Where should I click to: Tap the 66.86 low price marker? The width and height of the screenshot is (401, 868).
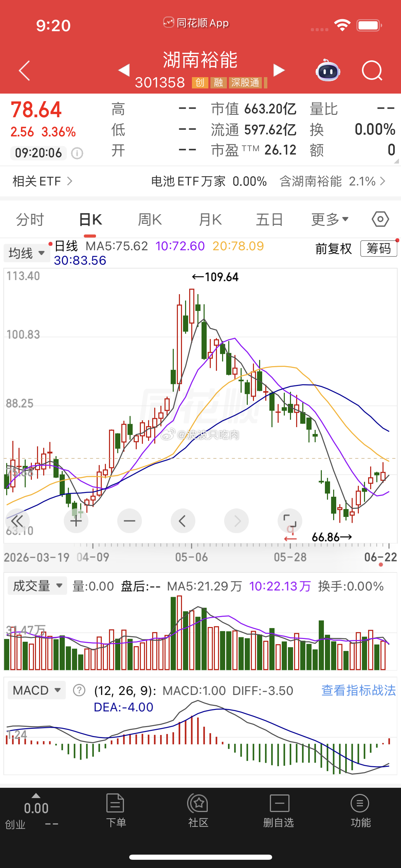click(332, 537)
